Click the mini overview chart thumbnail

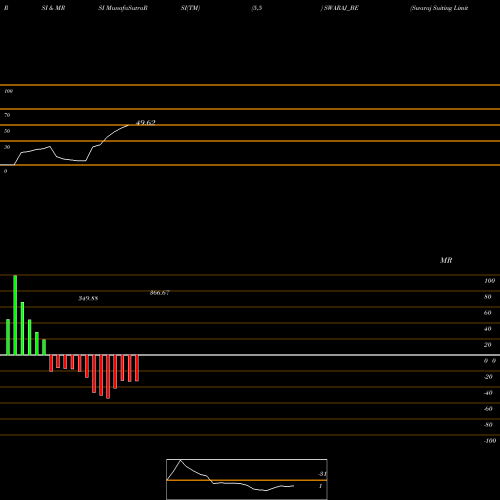pyautogui.click(x=247, y=479)
